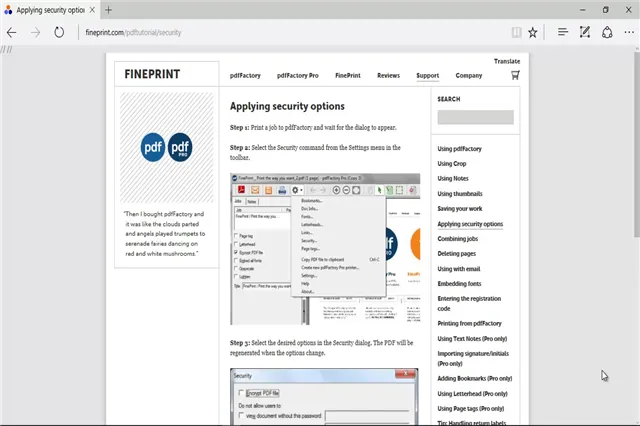Open the shopping cart icon
Image resolution: width=640 pixels, height=426 pixels.
pos(515,75)
